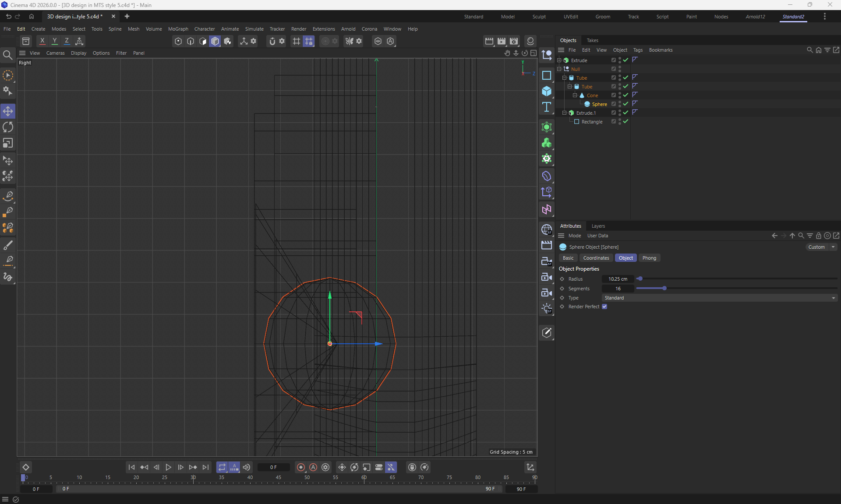Viewport: 841px width, 504px height.
Task: Toggle the green checkmark of Rectangle object
Action: click(626, 121)
